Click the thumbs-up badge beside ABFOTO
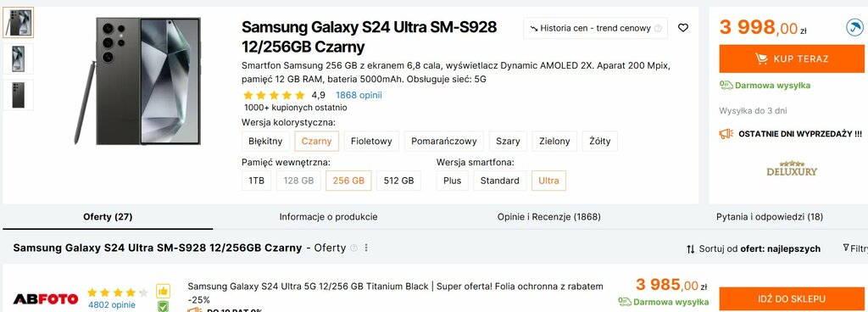 (x=163, y=291)
